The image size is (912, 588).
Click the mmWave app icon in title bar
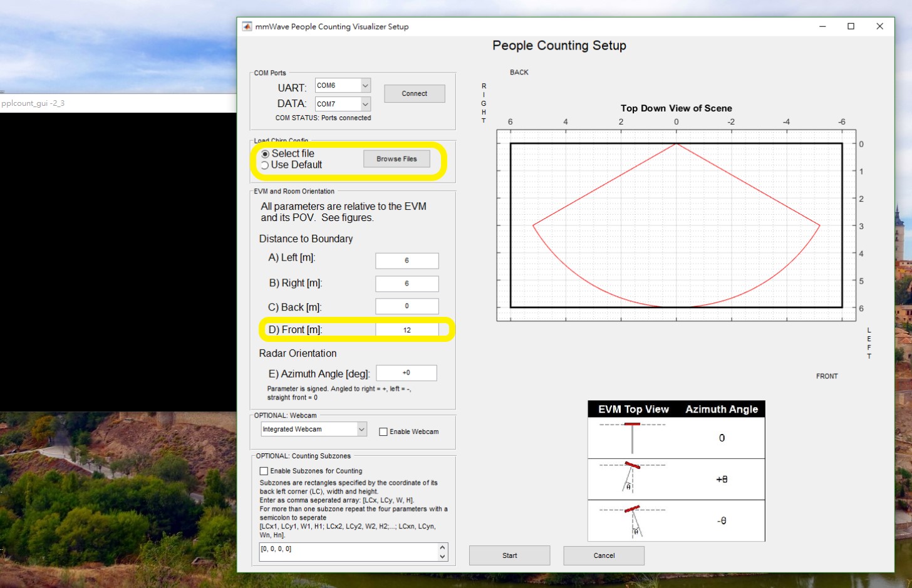pyautogui.click(x=247, y=26)
